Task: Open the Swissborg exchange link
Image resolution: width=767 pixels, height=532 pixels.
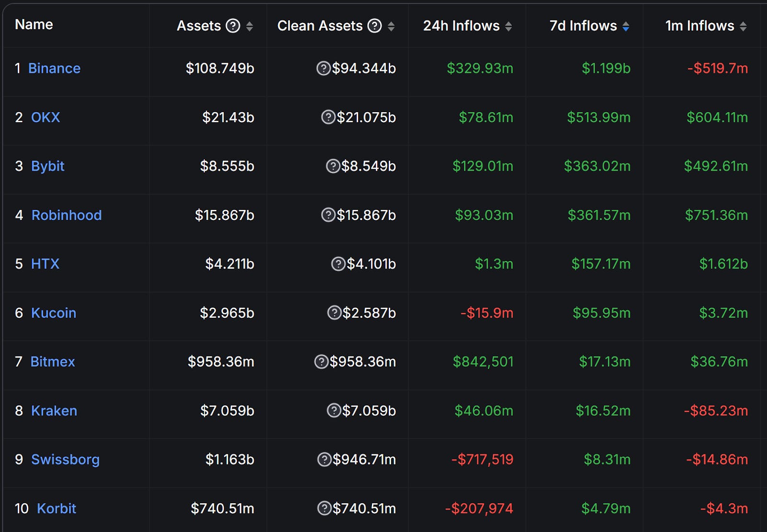Action: [65, 460]
